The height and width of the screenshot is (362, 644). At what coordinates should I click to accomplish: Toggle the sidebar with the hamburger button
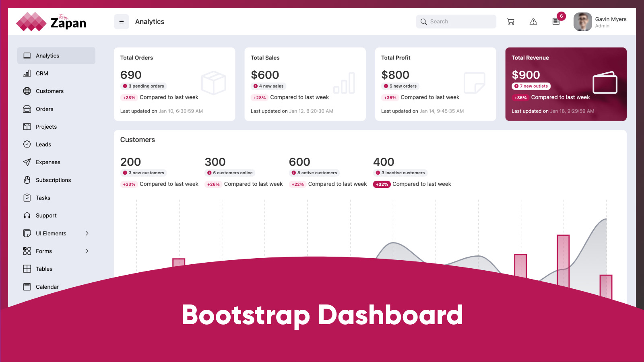point(121,21)
